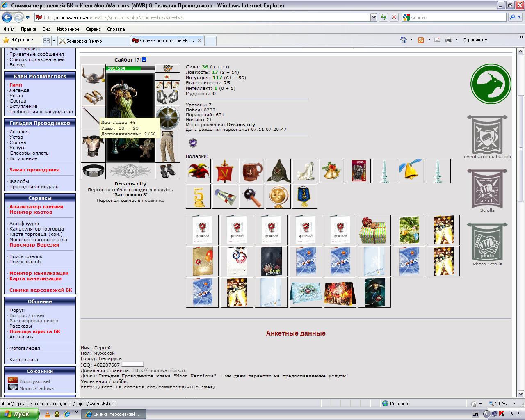
Task: Open the Анализатор тактики link
Action: (36, 207)
